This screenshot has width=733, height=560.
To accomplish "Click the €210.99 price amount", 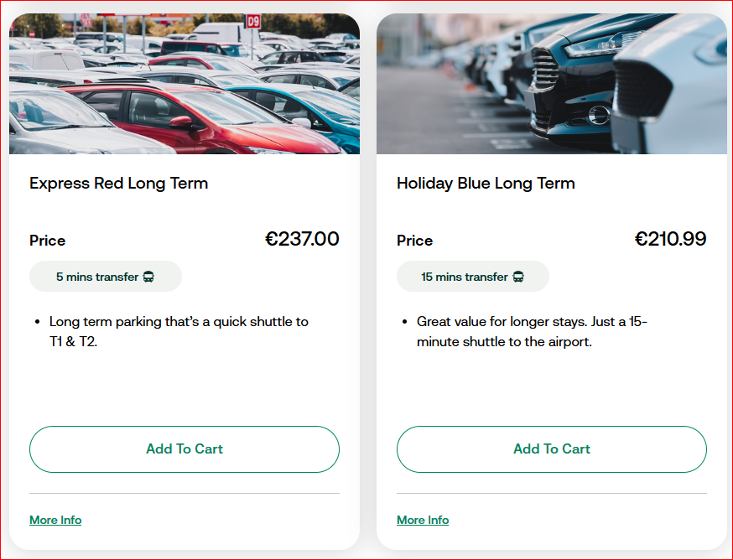I will click(670, 239).
